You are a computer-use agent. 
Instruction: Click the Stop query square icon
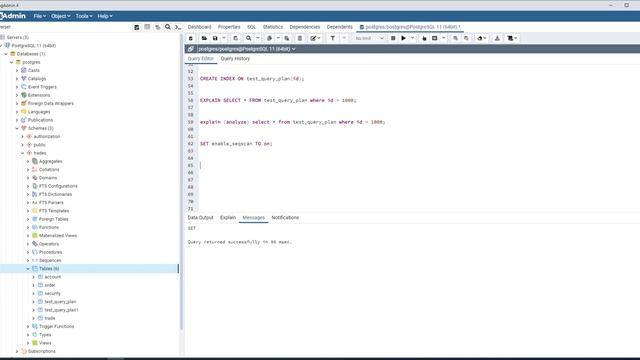coord(393,38)
